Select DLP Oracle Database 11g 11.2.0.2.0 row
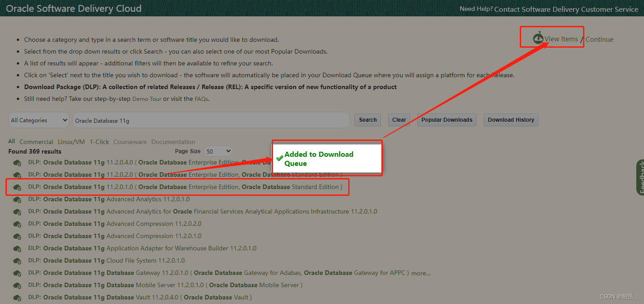 (185, 174)
